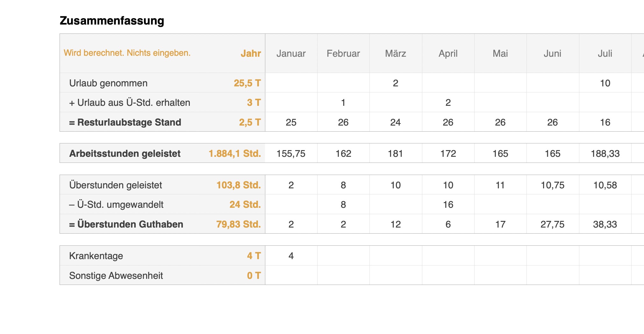Screen dimensions: 644x334
Task: Click the Zusammenfassung table title
Action: [x=112, y=21]
